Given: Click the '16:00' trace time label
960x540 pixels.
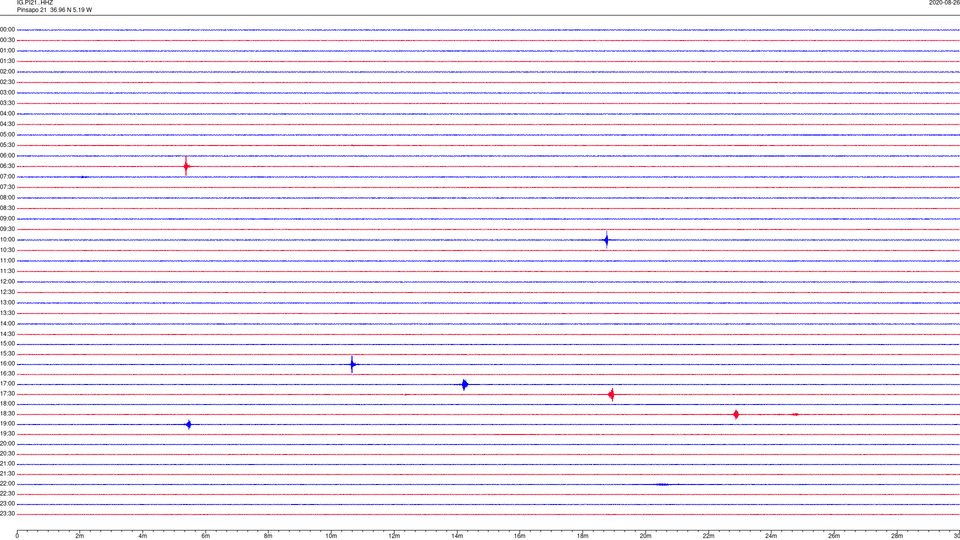Looking at the screenshot, I should point(7,364).
